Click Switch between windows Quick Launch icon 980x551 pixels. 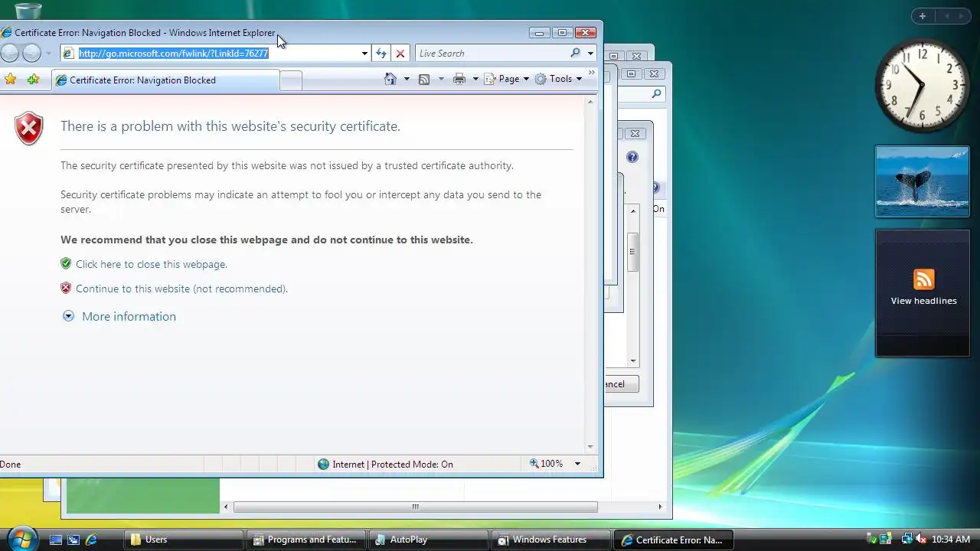(x=73, y=540)
